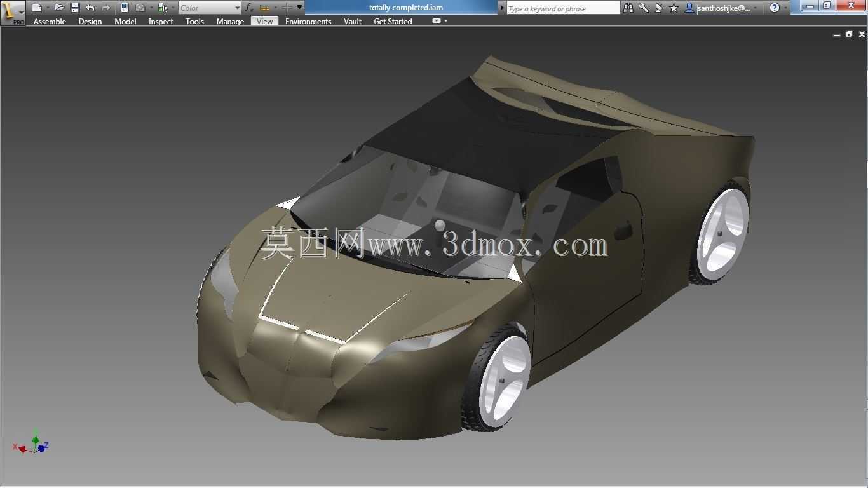This screenshot has height=488, width=868.
Task: Expand the ribbon minimize options arrow
Action: tap(446, 21)
